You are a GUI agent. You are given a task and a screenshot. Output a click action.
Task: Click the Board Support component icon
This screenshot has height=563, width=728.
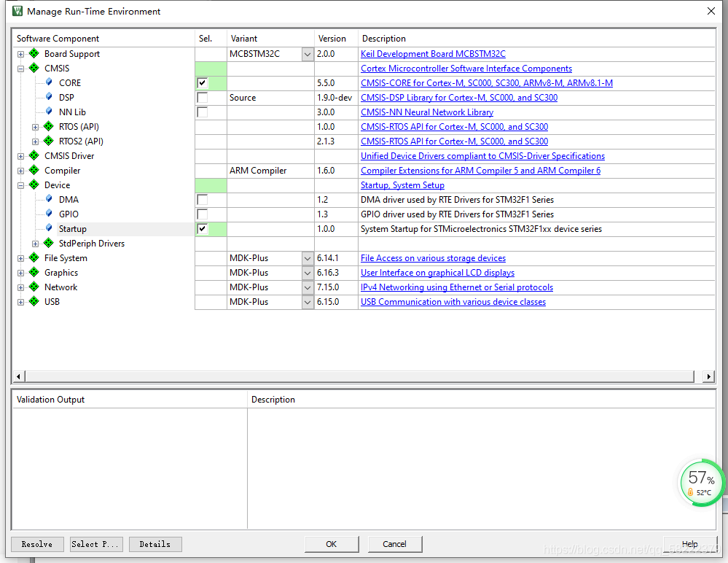[34, 53]
